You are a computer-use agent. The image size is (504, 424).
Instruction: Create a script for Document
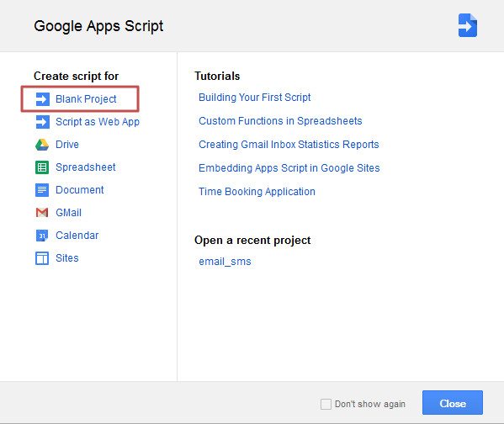79,190
